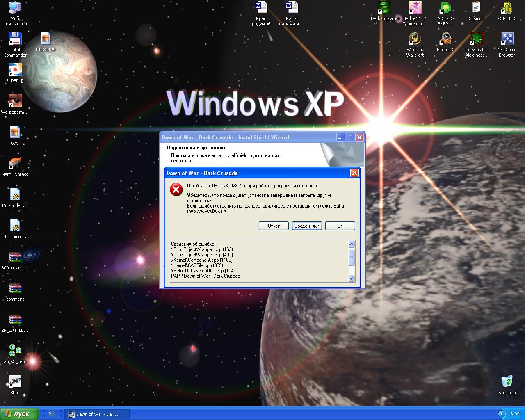525x420 pixels.
Task: Select the Greylink++ Alex-has... icon
Action: tap(476, 39)
